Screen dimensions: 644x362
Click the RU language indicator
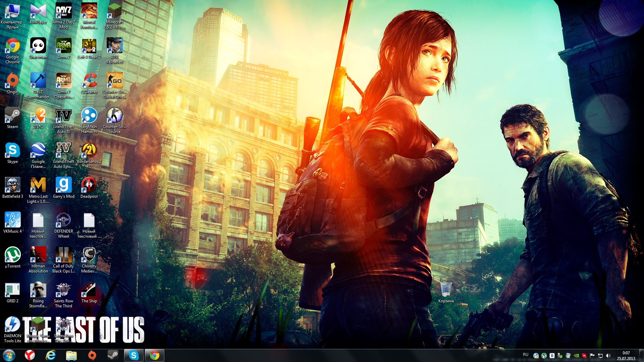point(526,355)
